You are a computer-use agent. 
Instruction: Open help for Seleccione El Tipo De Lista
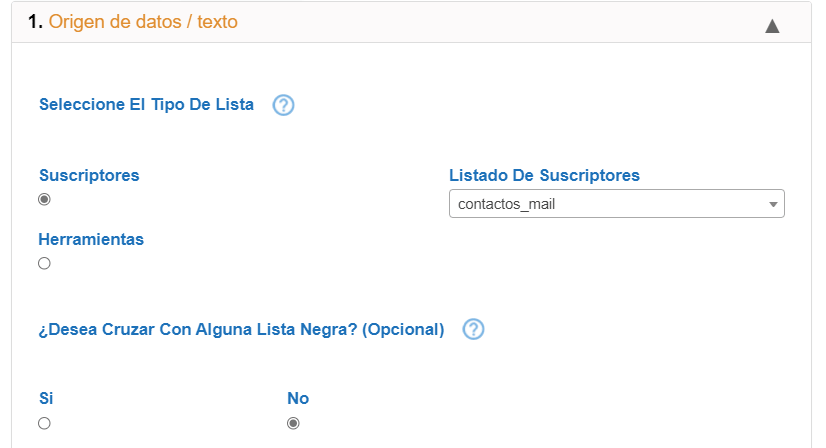[283, 105]
